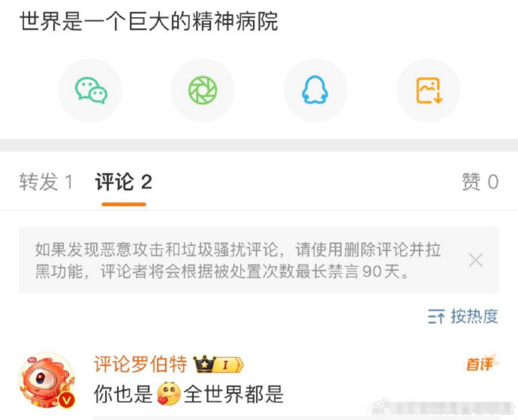Tap the sort arrows icon beside 按热度
518x420 pixels.
pos(436,317)
